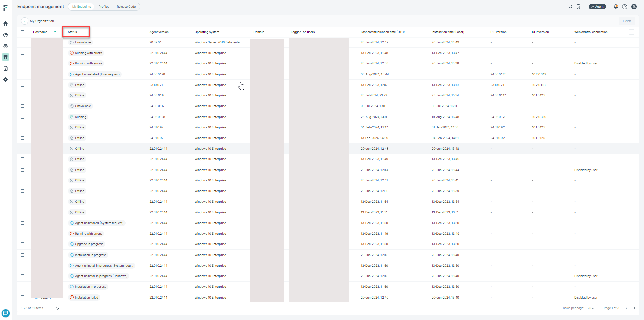Open notifications via the bell icon
The height and width of the screenshot is (320, 644).
click(616, 7)
